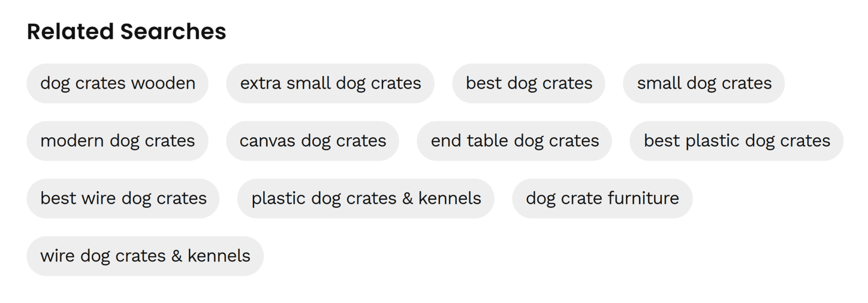Select 'end table dog crates' search

pos(514,141)
